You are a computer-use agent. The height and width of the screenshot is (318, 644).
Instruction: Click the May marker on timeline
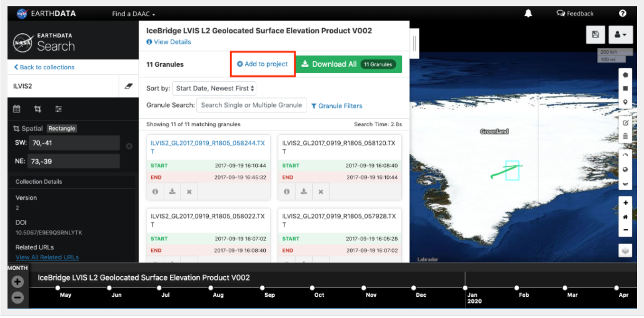(58, 287)
